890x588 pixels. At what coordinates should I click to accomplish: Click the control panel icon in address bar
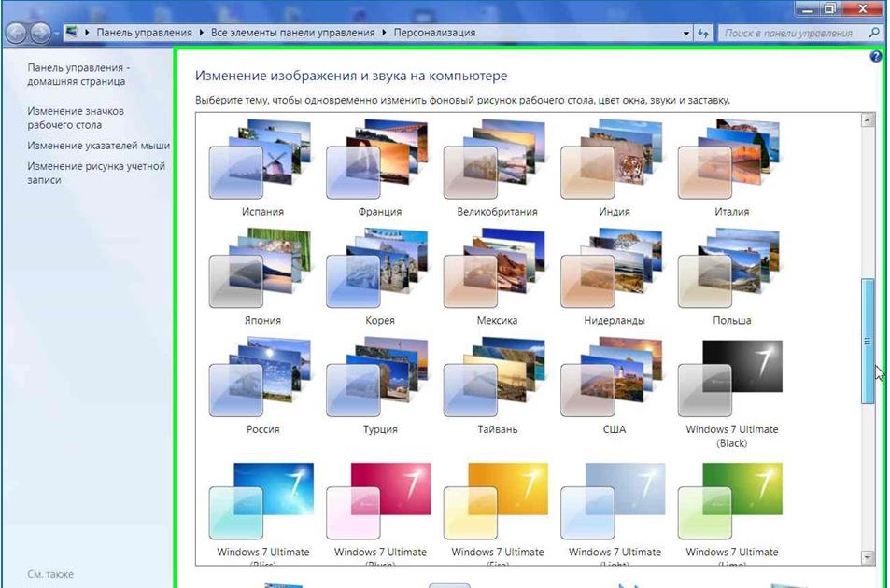pyautogui.click(x=72, y=33)
